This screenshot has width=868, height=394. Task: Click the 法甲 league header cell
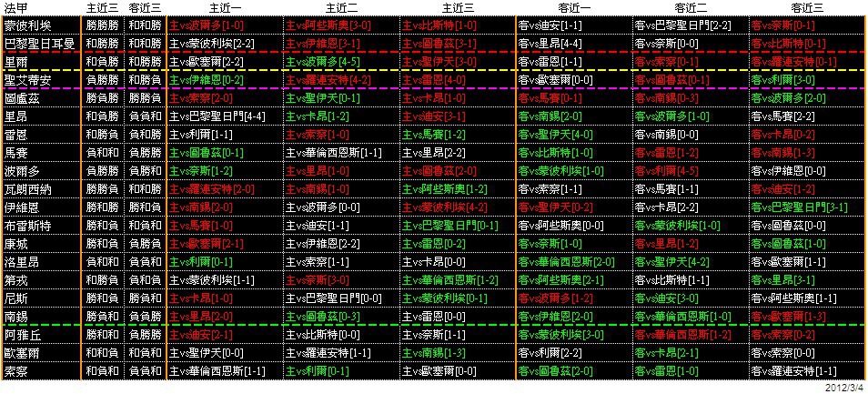pyautogui.click(x=15, y=8)
